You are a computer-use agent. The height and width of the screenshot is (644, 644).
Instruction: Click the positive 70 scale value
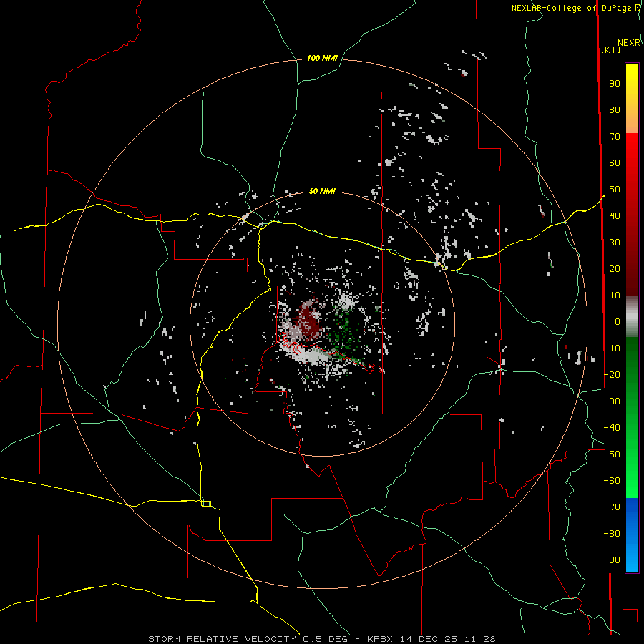tap(615, 137)
